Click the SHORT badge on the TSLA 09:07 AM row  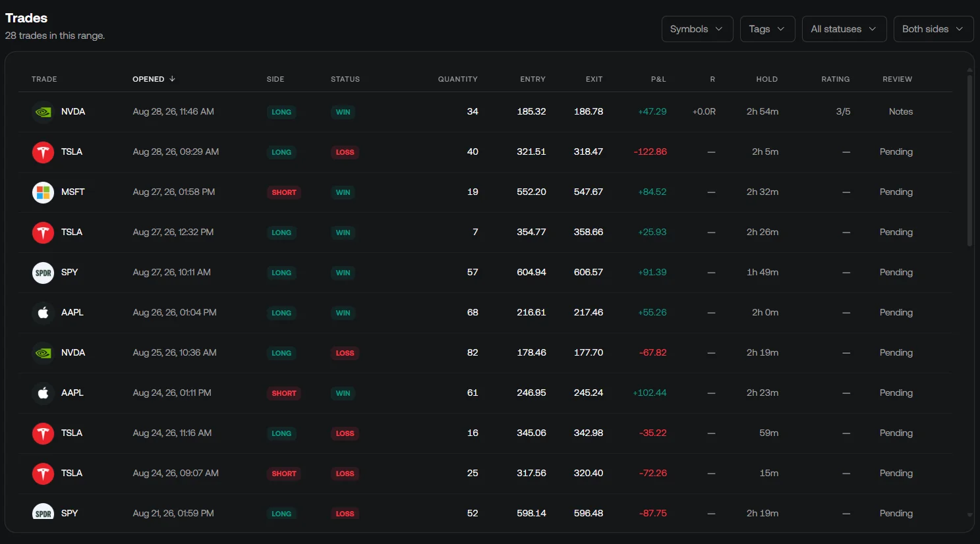(284, 474)
